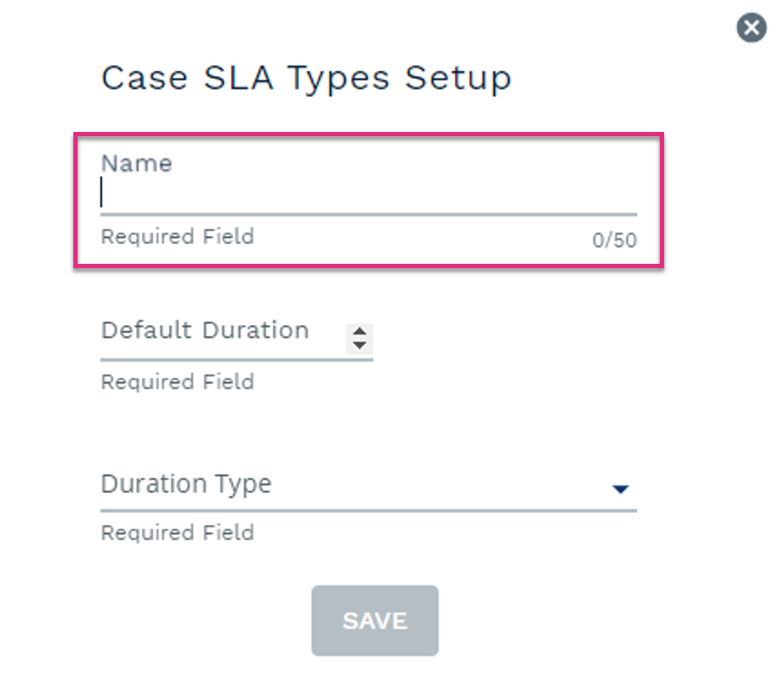Click the Required Field hint under Default Duration

pyautogui.click(x=178, y=382)
